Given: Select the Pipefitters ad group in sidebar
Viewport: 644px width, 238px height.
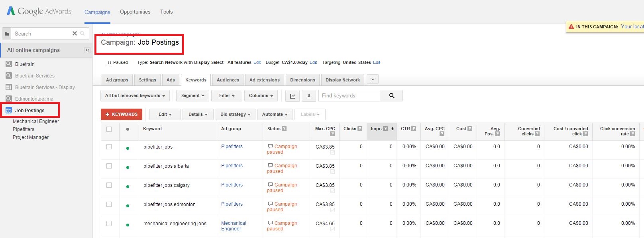Looking at the screenshot, I should coord(24,129).
